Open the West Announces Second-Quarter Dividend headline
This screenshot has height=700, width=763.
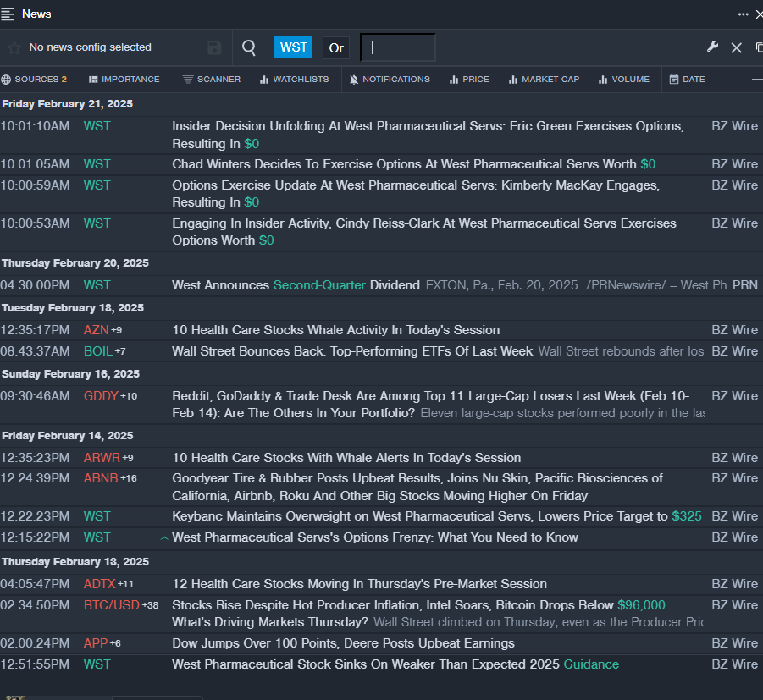pyautogui.click(x=296, y=285)
